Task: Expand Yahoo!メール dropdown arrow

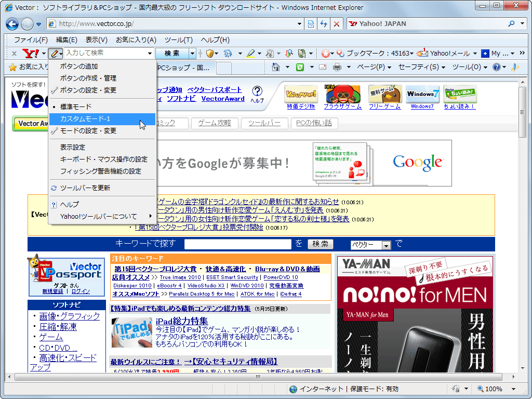Action: pos(475,54)
